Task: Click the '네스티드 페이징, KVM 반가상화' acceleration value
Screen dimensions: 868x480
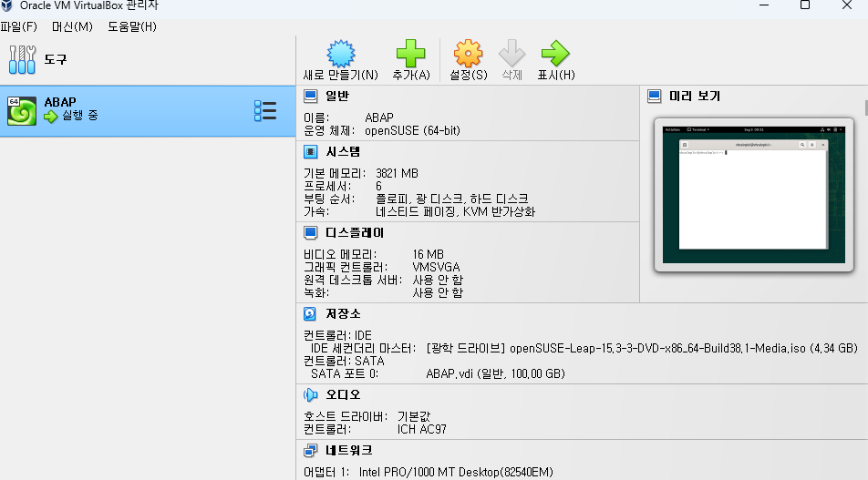Action: click(456, 212)
